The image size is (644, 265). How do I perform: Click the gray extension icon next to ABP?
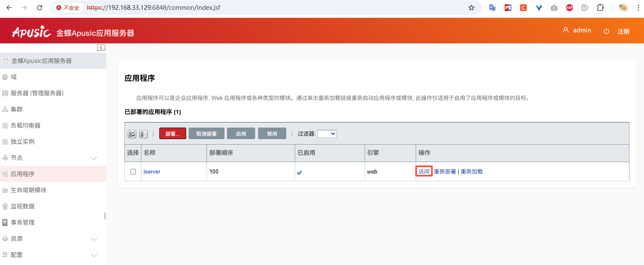[x=585, y=8]
